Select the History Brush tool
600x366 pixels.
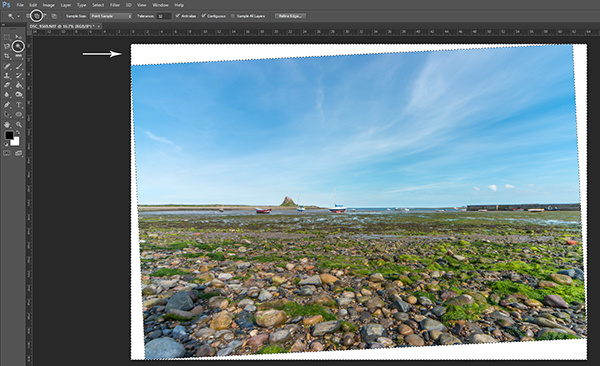18,76
